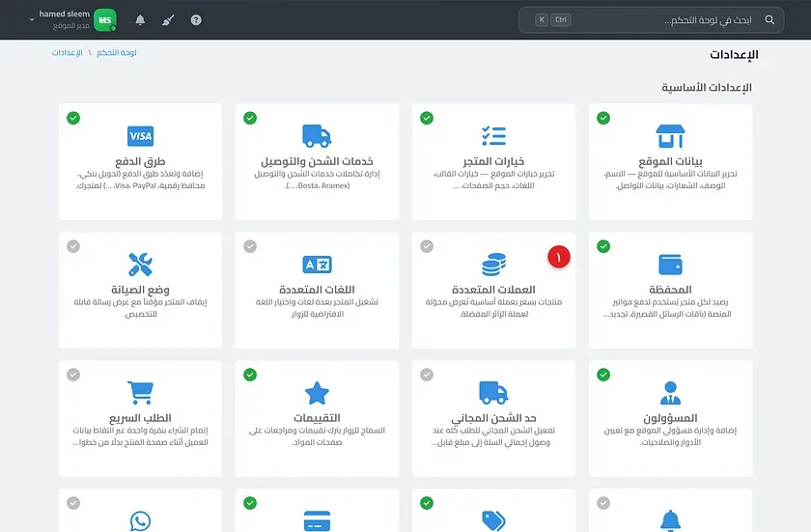Click التقييمات card title
The width and height of the screenshot is (811, 532).
point(317,418)
